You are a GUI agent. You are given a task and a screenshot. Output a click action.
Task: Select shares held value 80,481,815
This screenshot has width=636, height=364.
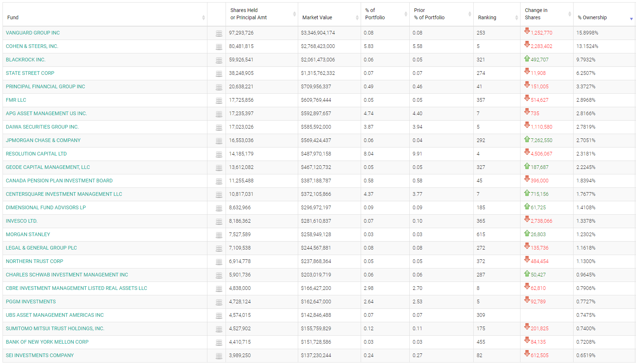pos(241,46)
